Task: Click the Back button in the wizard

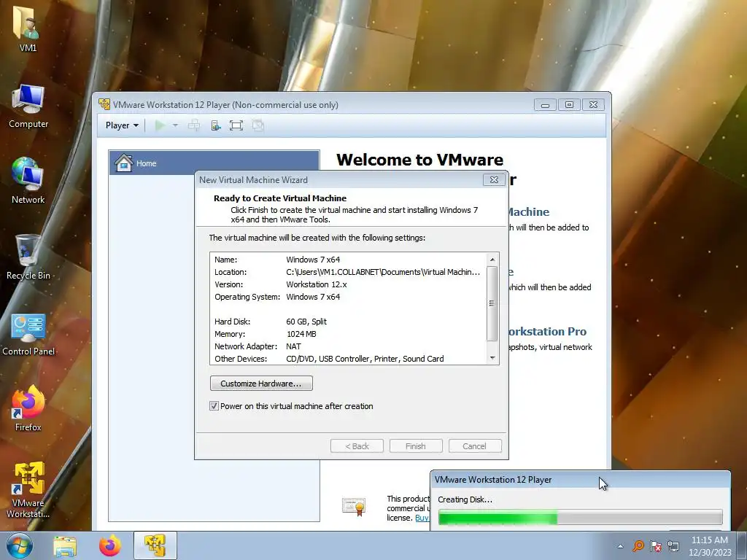Action: (x=357, y=446)
